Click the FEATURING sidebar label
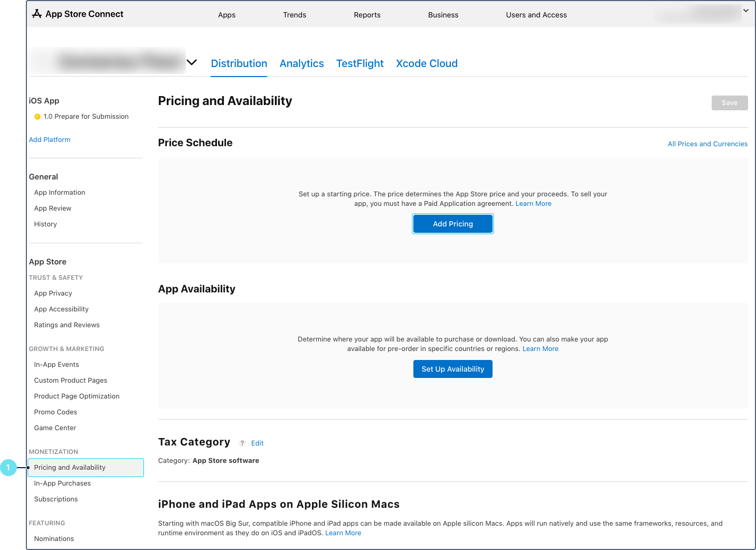Image resolution: width=756 pixels, height=550 pixels. [x=47, y=523]
